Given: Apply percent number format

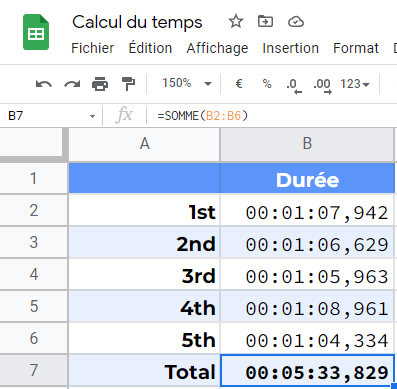Looking at the screenshot, I should (267, 83).
